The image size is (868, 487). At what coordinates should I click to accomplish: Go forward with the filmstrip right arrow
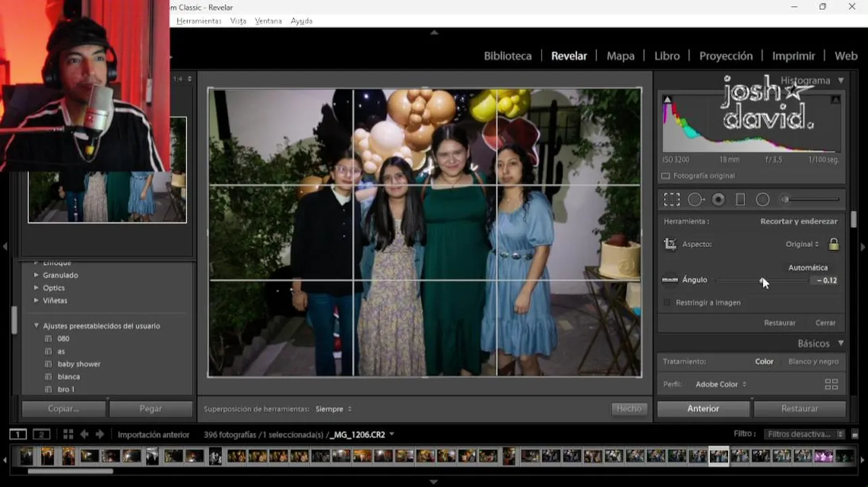click(99, 434)
